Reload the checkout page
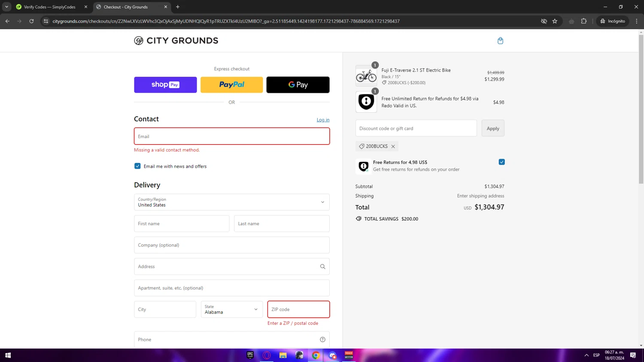This screenshot has width=644, height=362. [x=31, y=21]
